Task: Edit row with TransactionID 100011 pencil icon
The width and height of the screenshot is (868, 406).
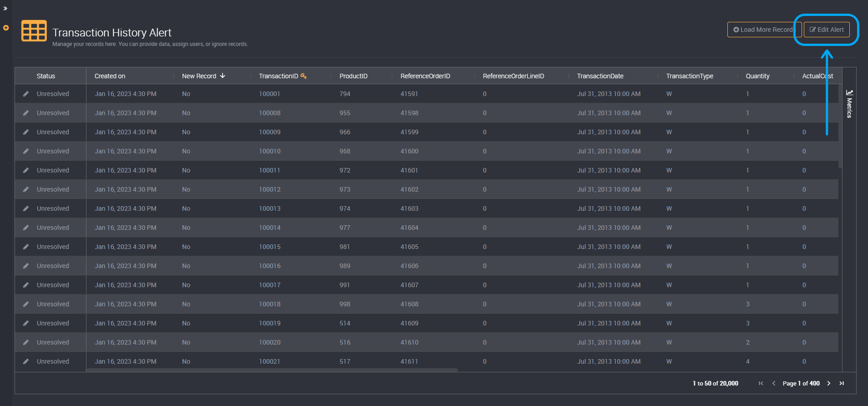Action: [x=26, y=170]
